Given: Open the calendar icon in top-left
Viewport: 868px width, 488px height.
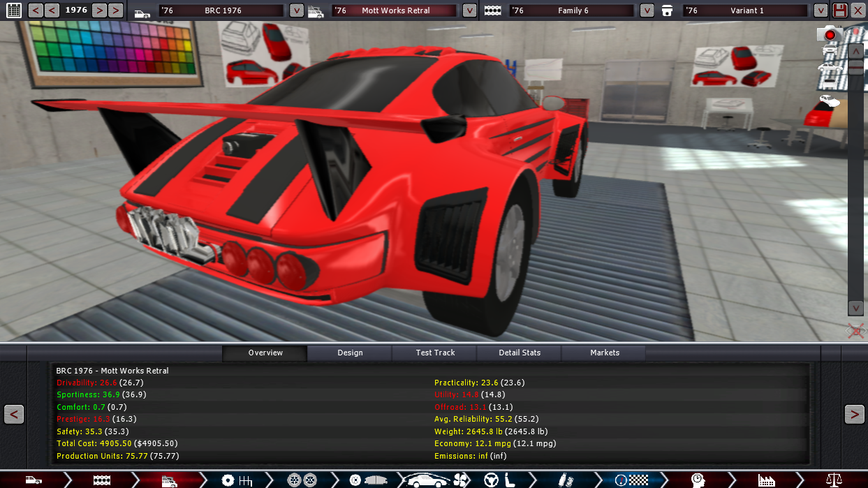Looking at the screenshot, I should coord(13,10).
